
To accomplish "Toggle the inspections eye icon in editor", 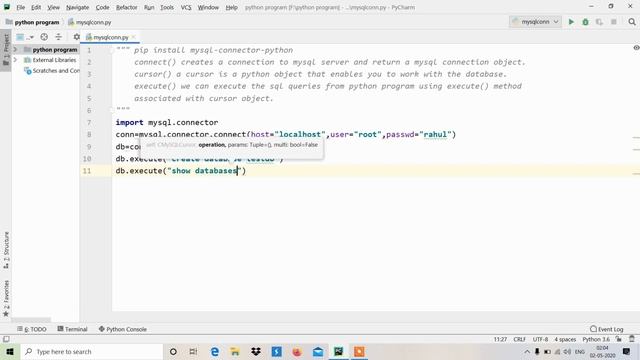I will [636, 48].
